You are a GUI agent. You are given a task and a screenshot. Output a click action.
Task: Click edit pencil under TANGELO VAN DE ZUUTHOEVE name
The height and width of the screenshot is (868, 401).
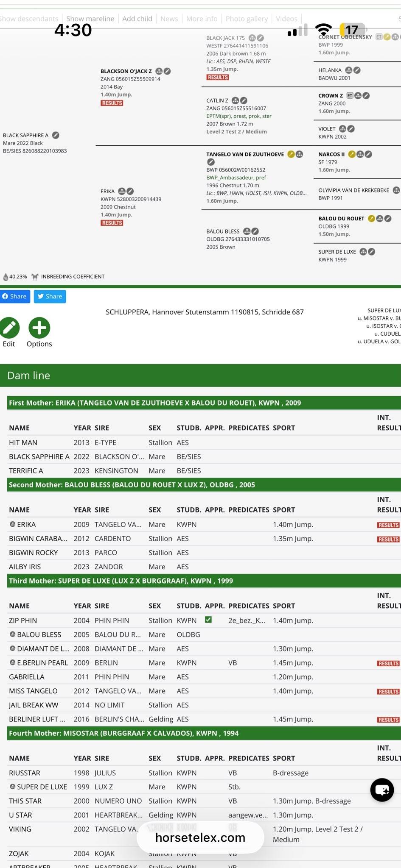pyautogui.click(x=210, y=162)
